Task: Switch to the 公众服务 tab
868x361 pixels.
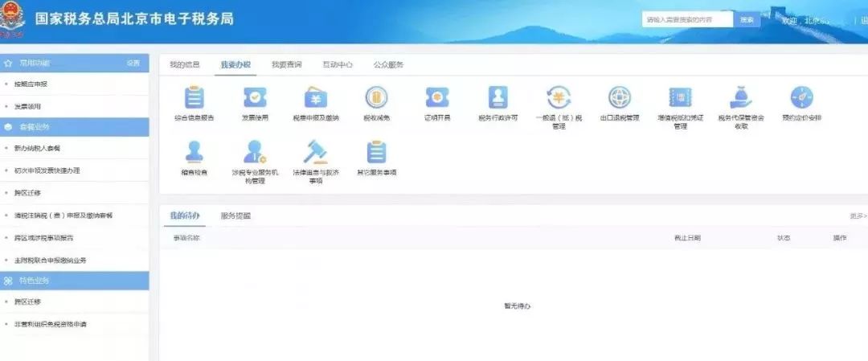Action: click(x=388, y=65)
